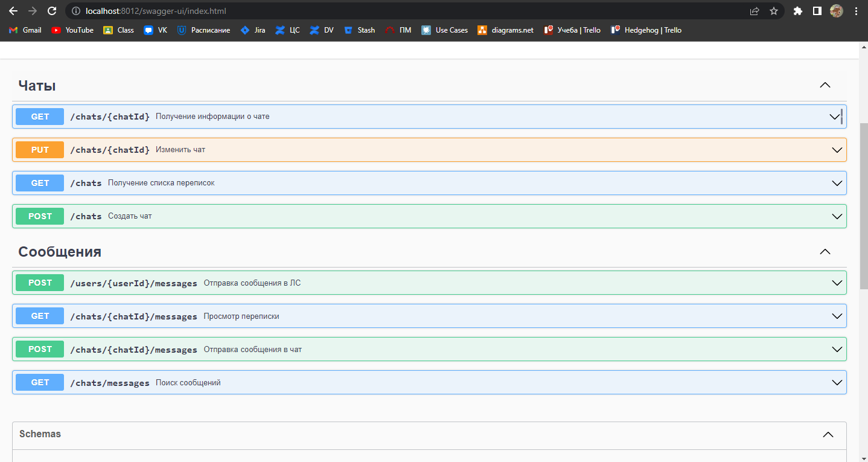Screen dimensions: 868x462
Task: Open the diagrams.net bookmark
Action: (506, 30)
